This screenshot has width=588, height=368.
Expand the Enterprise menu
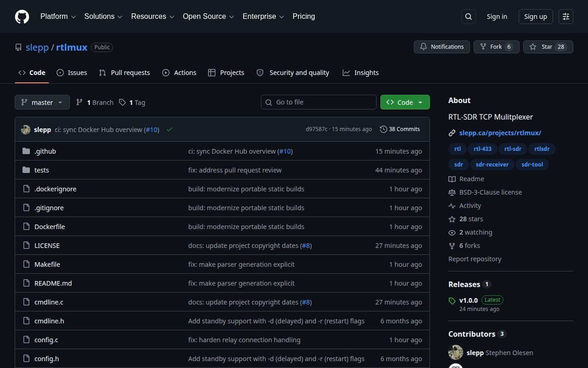coord(263,17)
